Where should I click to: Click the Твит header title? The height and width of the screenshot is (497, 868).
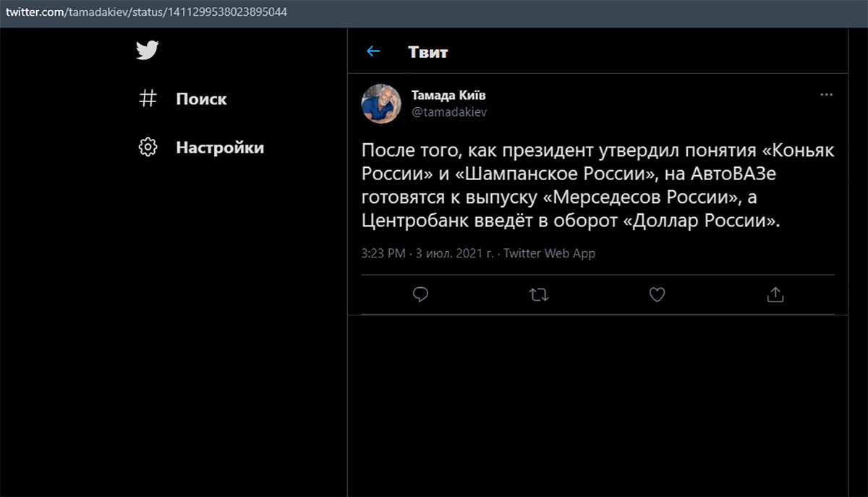pos(428,52)
